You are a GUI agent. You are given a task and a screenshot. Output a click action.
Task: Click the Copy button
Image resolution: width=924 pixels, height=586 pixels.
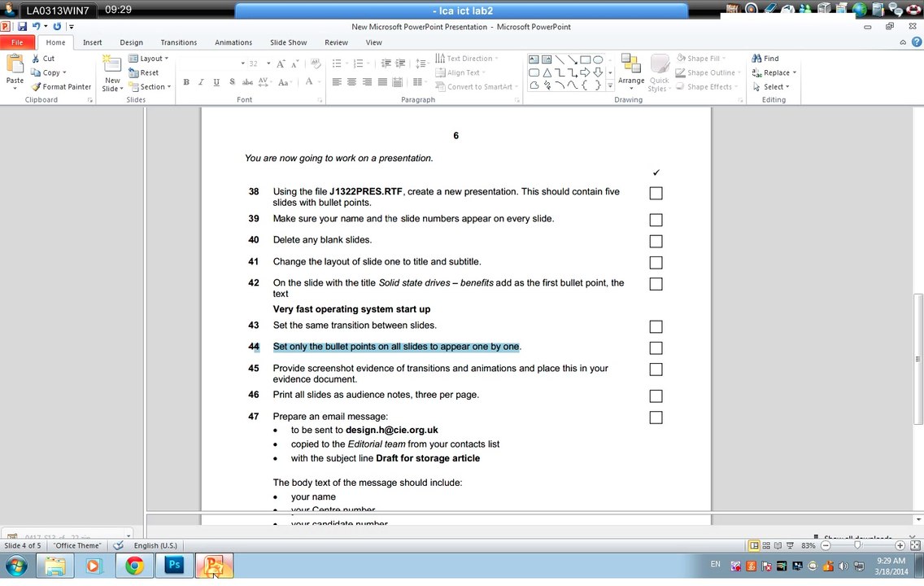coord(48,72)
